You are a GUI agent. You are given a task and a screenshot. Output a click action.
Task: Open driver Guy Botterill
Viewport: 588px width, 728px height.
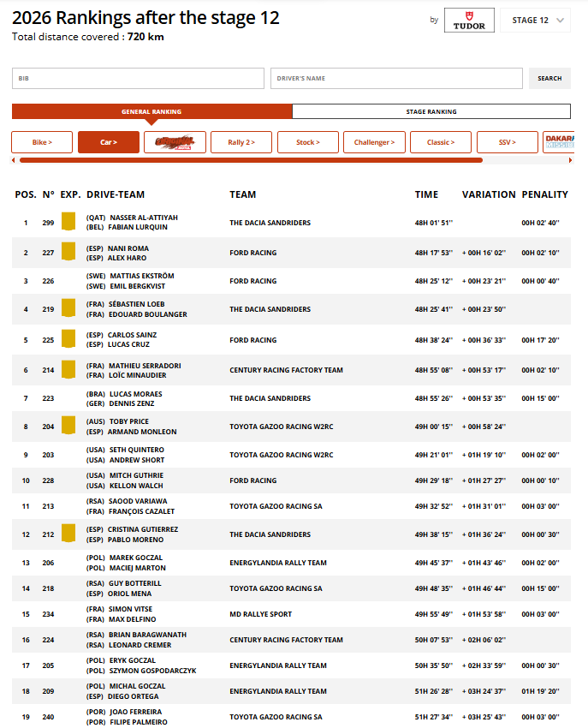point(135,583)
